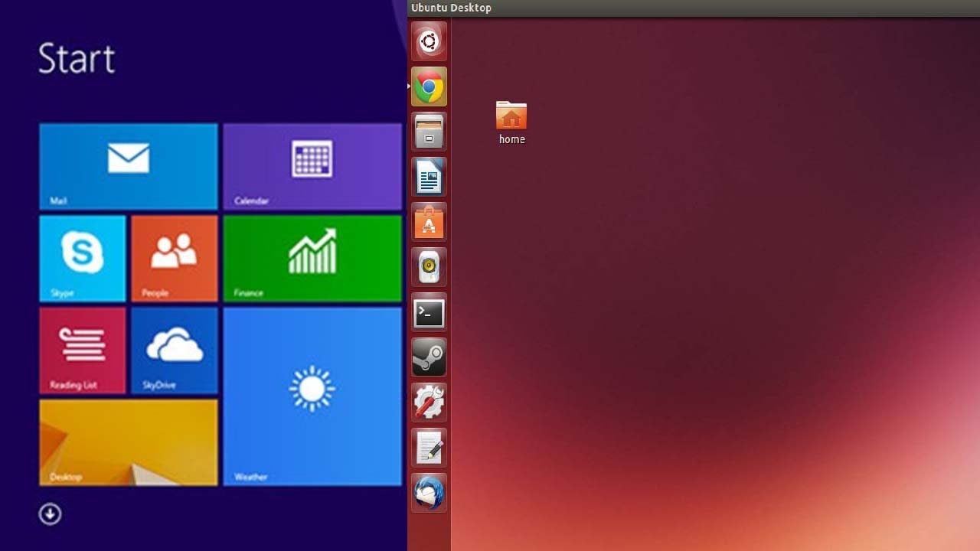The height and width of the screenshot is (551, 980).
Task: Open the text editor launcher icon
Action: tap(429, 448)
